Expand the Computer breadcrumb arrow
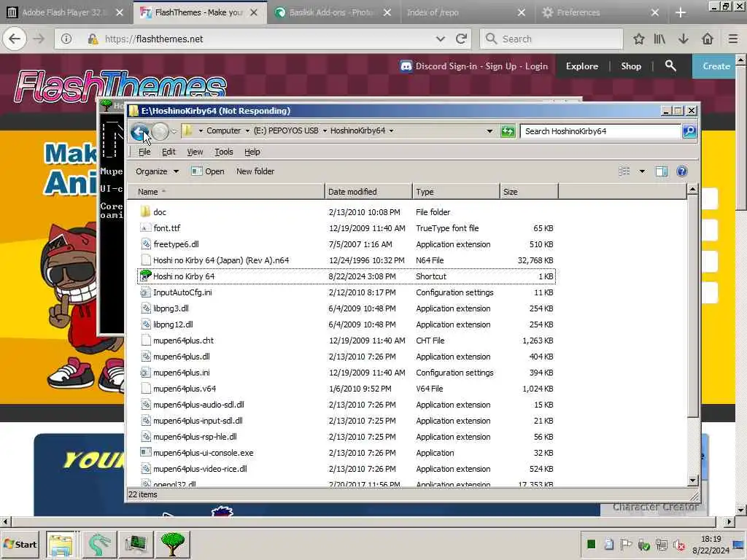 tap(247, 131)
